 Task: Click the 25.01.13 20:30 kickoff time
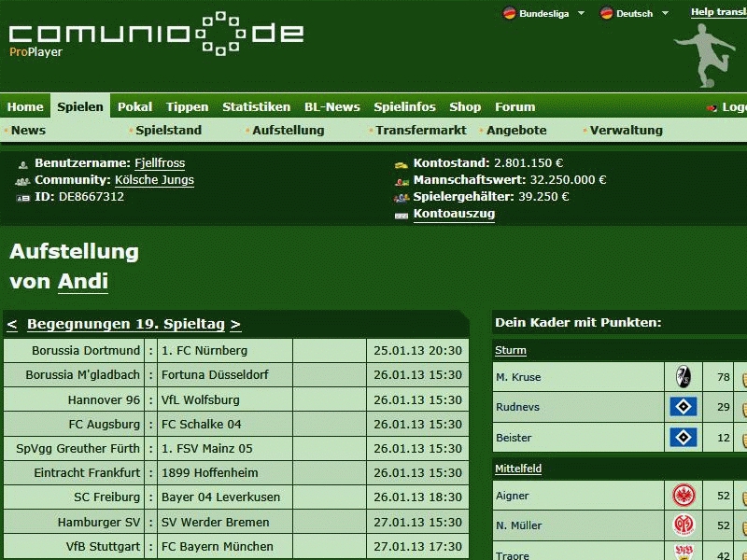tap(417, 351)
